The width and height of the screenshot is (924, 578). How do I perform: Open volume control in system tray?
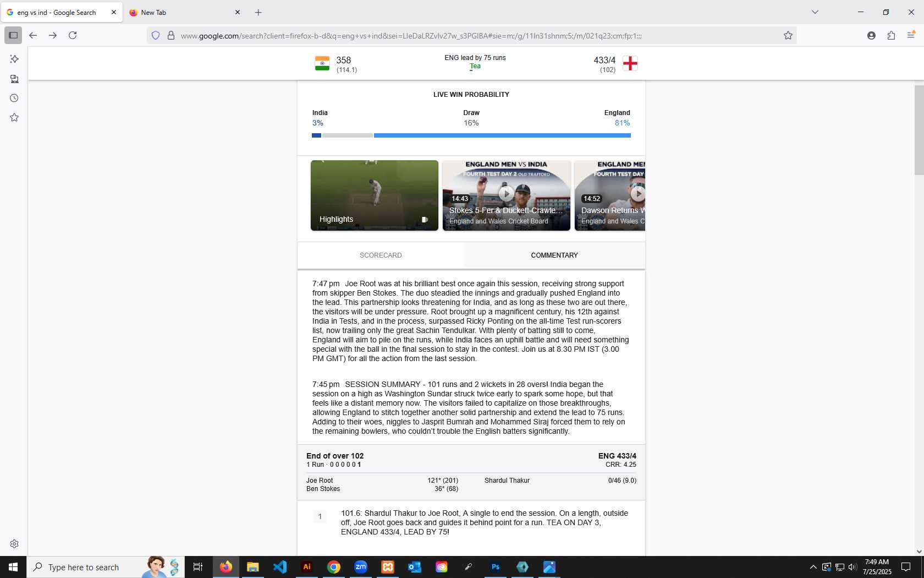coord(853,567)
